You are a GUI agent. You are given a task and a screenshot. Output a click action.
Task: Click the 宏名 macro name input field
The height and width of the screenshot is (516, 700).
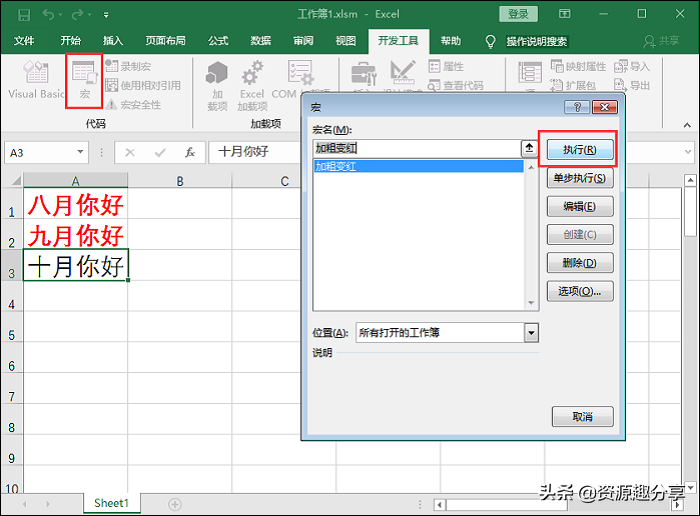[x=415, y=148]
